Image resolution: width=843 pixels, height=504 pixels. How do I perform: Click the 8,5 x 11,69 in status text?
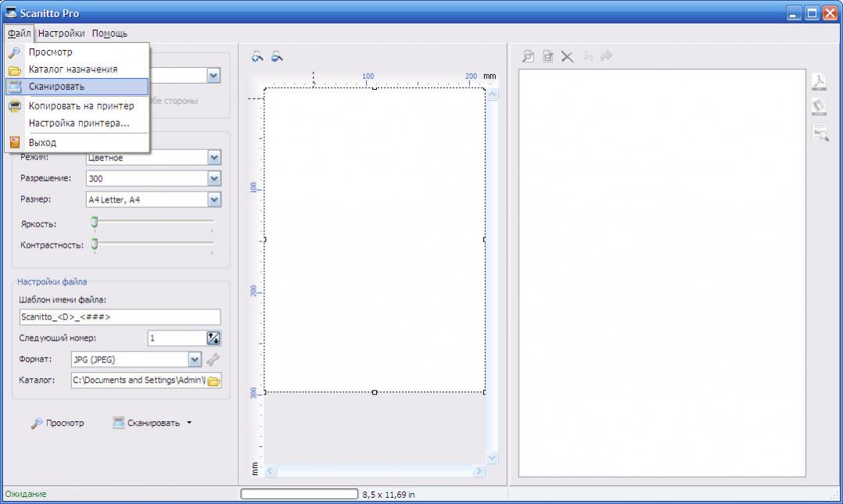388,495
